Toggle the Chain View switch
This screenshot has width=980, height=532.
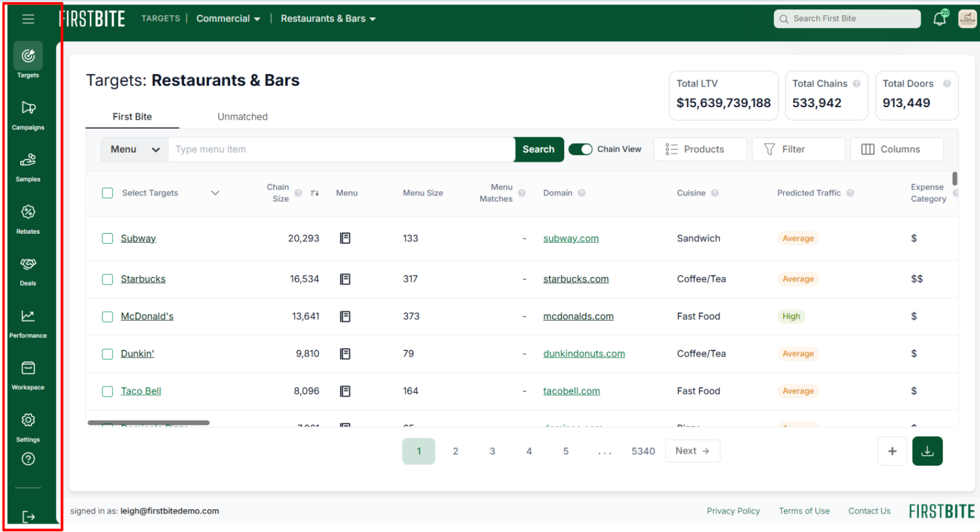click(x=580, y=149)
